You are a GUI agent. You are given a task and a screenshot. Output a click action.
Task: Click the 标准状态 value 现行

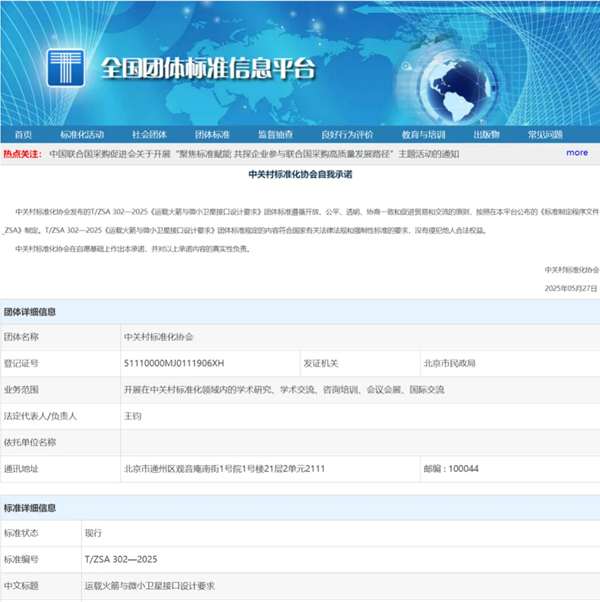point(93,533)
